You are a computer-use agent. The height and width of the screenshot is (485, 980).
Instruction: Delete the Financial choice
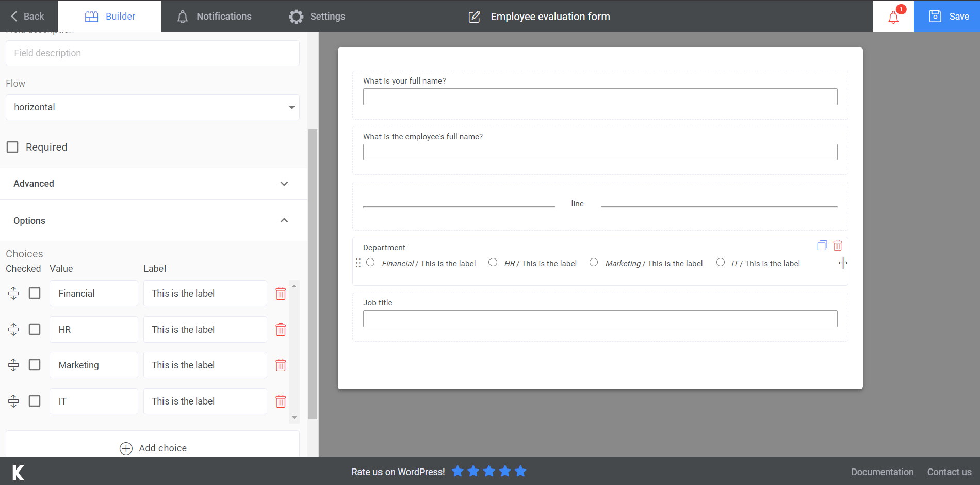[x=281, y=293]
